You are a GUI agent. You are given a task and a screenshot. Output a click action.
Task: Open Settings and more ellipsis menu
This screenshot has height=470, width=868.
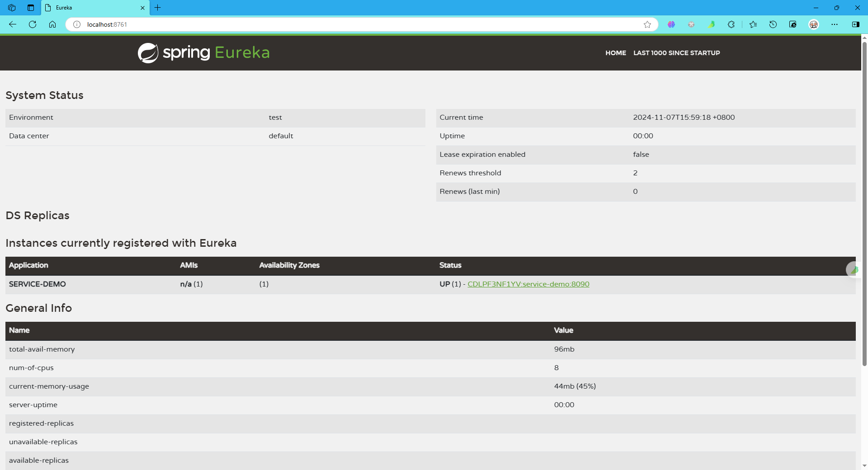[835, 24]
